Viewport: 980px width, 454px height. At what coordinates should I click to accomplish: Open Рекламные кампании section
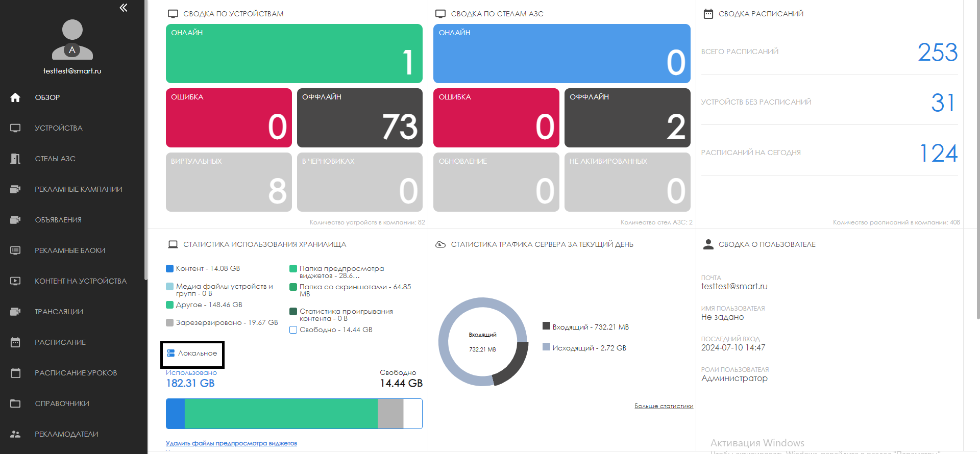coord(79,189)
